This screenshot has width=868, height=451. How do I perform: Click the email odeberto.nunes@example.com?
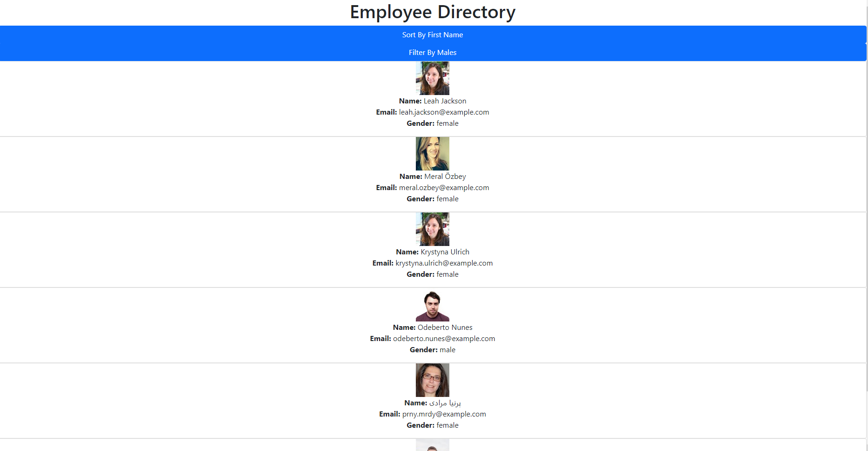click(x=444, y=338)
